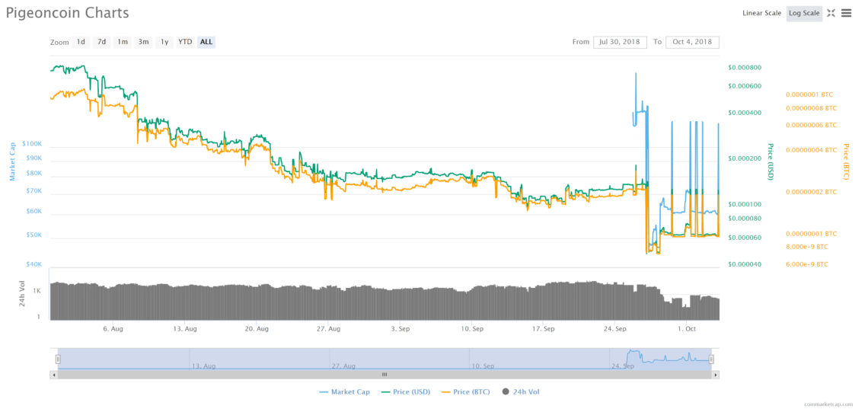Click the Market Cap axis title
868x409 pixels.
tap(11, 161)
